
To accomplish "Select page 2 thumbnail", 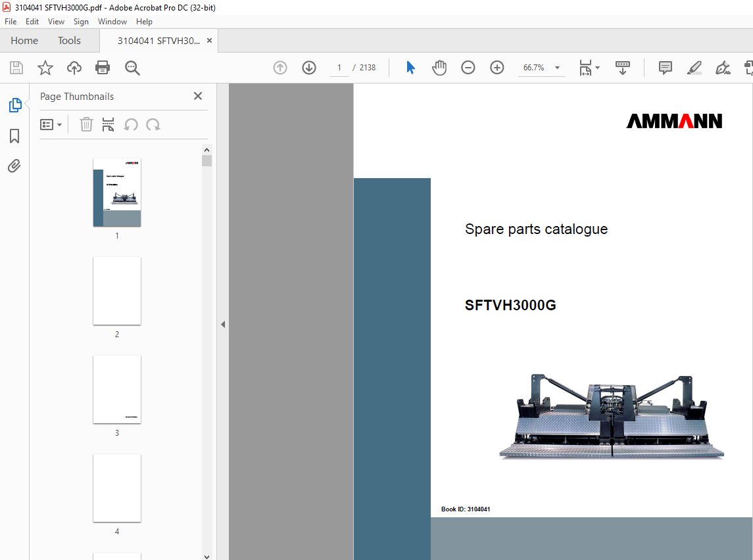I will click(x=116, y=291).
